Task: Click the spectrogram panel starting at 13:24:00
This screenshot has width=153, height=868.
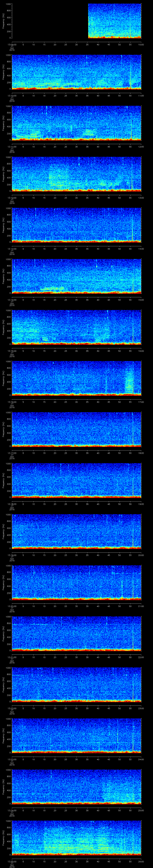Action: 77,787
